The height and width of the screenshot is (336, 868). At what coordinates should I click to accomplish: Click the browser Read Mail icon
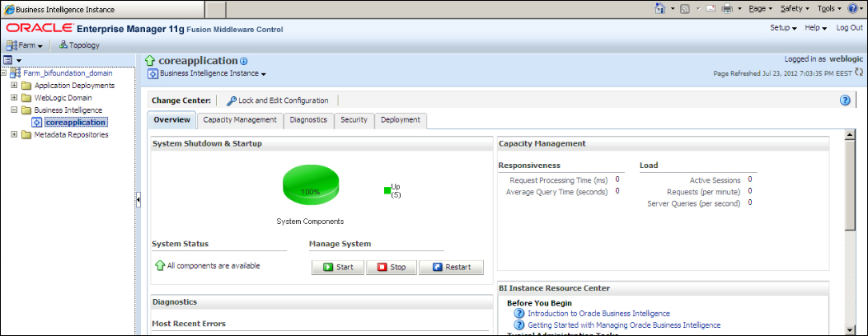[708, 8]
